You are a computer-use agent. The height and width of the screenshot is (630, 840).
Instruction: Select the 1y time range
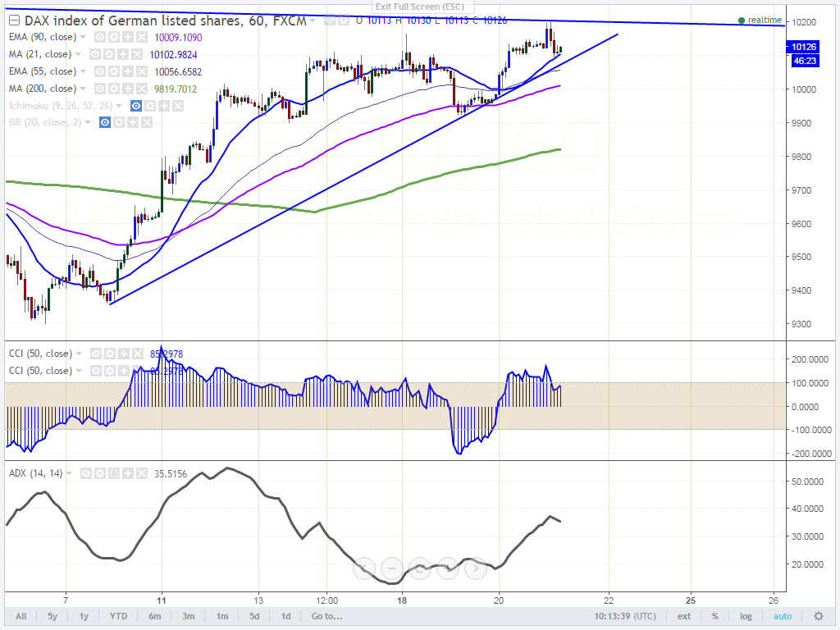click(84, 616)
